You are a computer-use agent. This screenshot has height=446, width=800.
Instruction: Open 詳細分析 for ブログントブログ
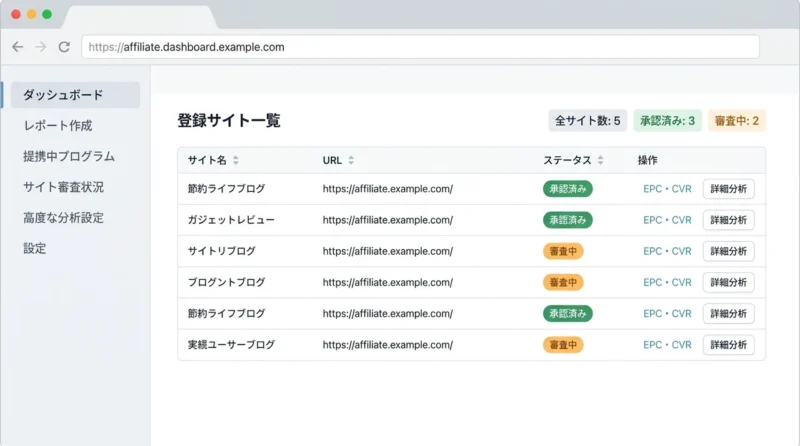729,282
